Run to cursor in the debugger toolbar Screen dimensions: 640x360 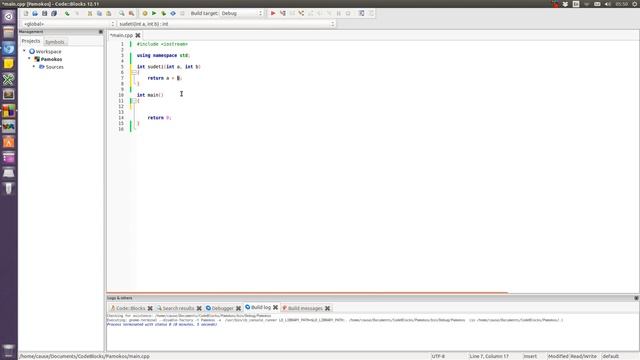click(282, 13)
